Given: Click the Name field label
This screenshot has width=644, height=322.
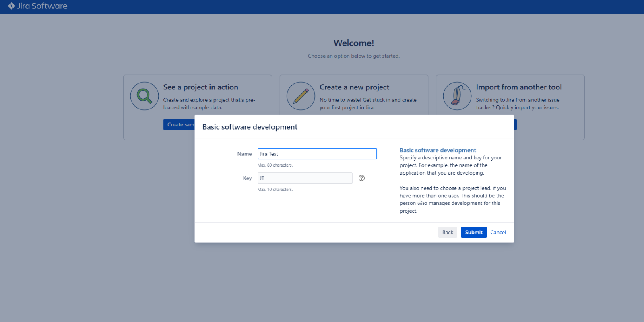Looking at the screenshot, I should pyautogui.click(x=244, y=154).
